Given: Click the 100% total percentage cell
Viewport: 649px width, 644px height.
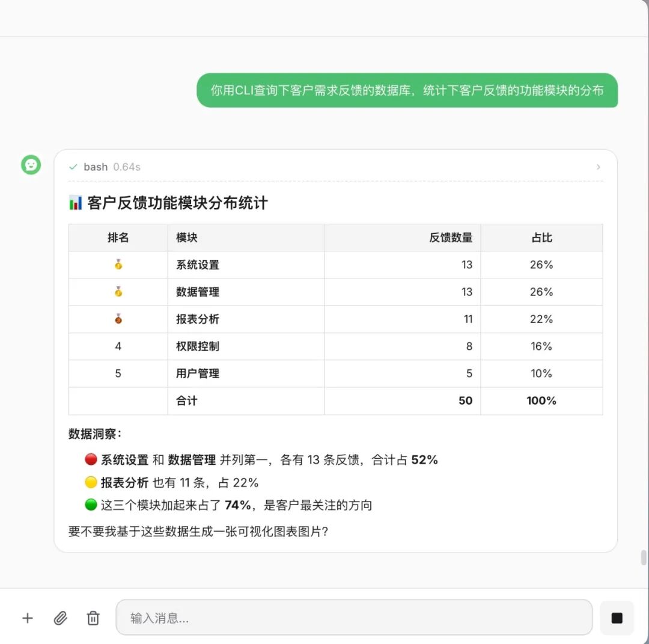Looking at the screenshot, I should (541, 400).
